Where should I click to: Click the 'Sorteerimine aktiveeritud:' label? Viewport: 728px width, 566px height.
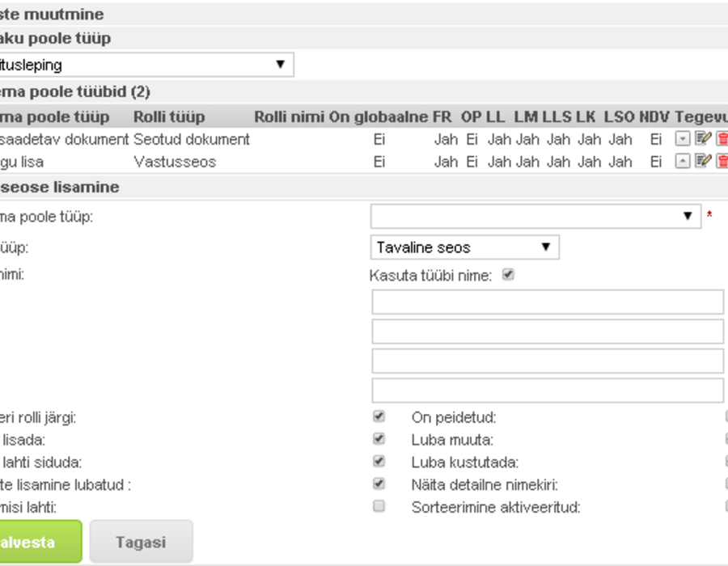coord(496,507)
